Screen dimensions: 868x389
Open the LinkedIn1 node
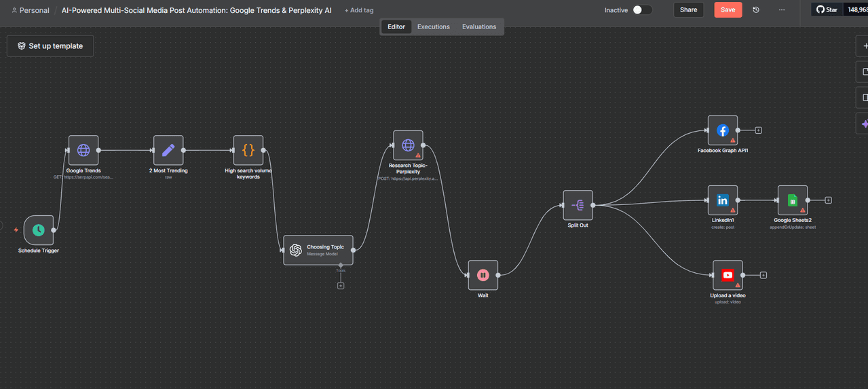pos(722,200)
